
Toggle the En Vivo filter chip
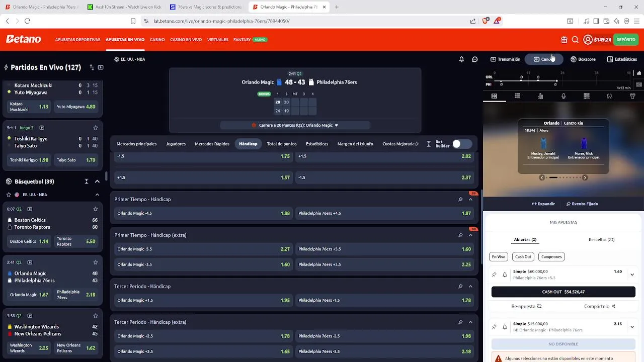[x=499, y=257]
